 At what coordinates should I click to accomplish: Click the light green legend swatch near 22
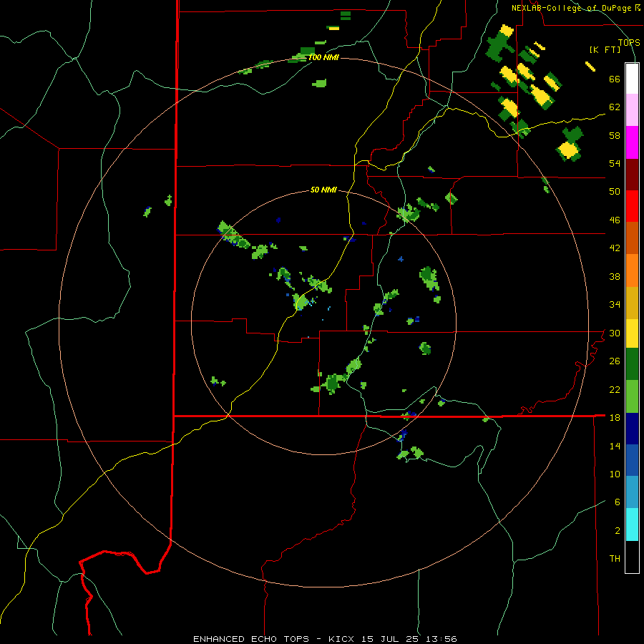click(632, 396)
